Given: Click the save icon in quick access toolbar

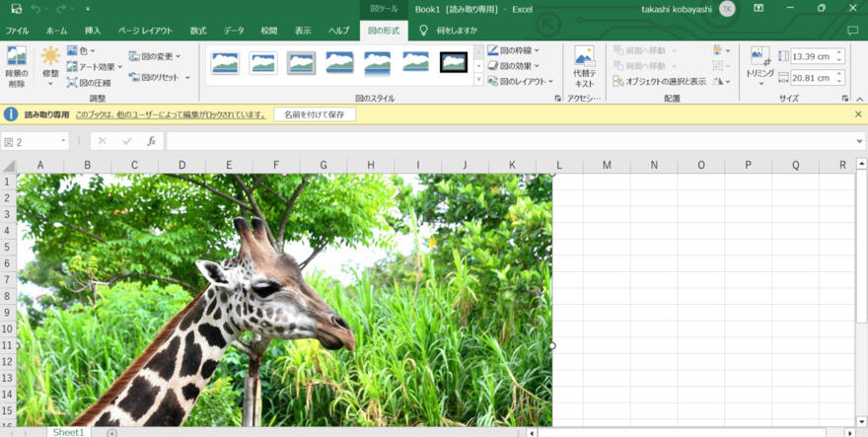Looking at the screenshot, I should (16, 9).
